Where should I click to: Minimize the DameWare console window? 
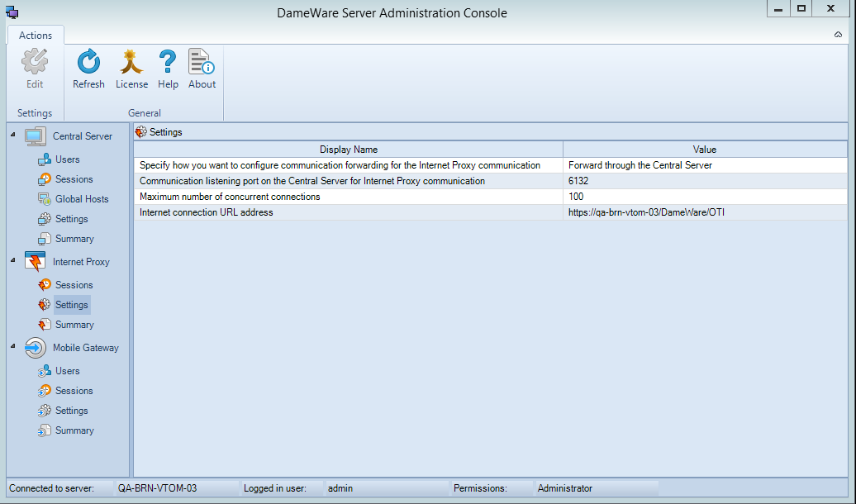pos(778,9)
